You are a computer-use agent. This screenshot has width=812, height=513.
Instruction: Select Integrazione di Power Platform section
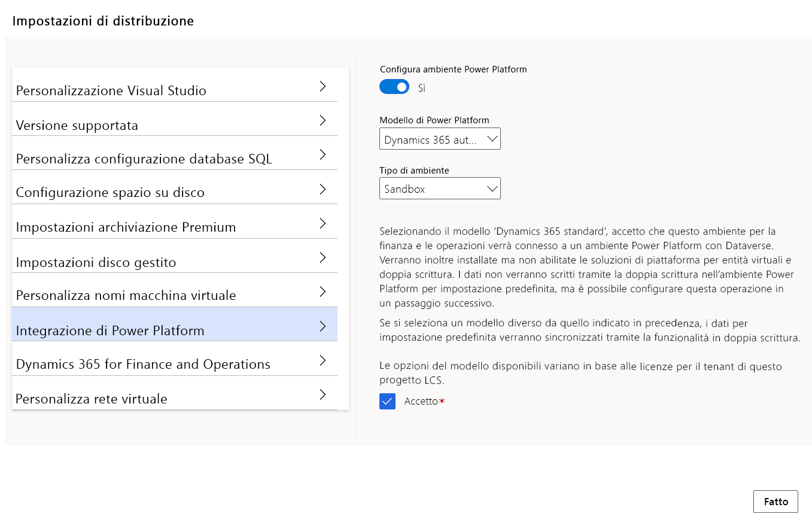pos(110,330)
